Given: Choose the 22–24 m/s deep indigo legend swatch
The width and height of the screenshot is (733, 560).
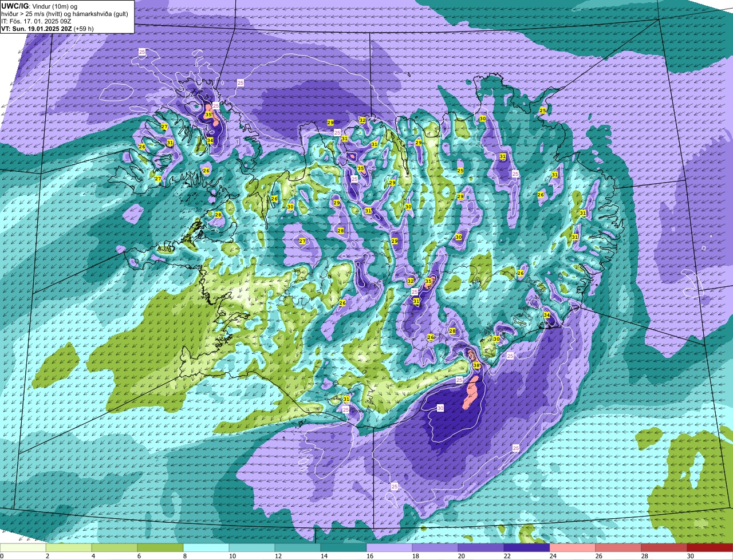Looking at the screenshot, I should point(527,548).
